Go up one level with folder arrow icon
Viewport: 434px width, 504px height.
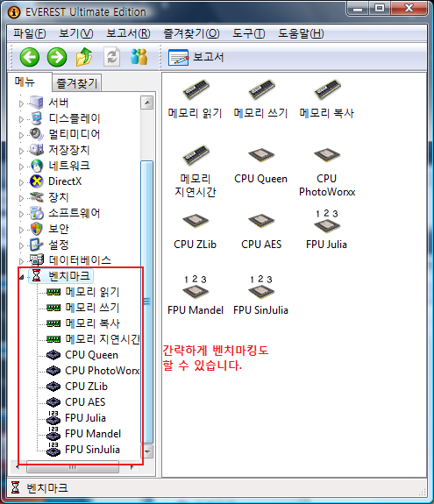coord(84,57)
